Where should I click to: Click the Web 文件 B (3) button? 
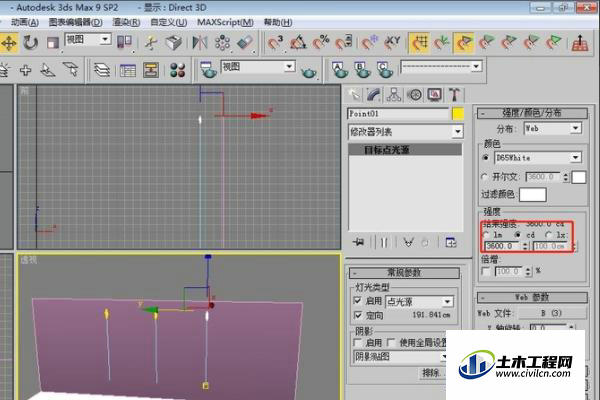point(551,313)
